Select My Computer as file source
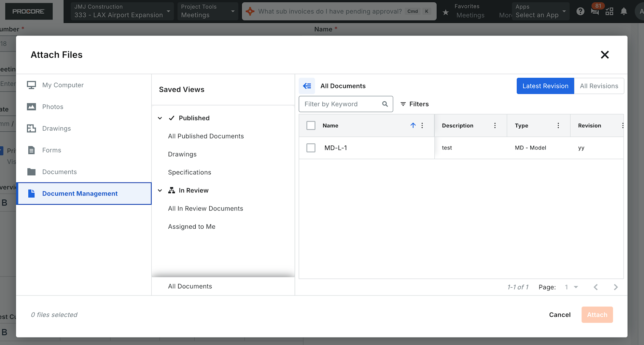This screenshot has width=644, height=345. tap(84, 85)
